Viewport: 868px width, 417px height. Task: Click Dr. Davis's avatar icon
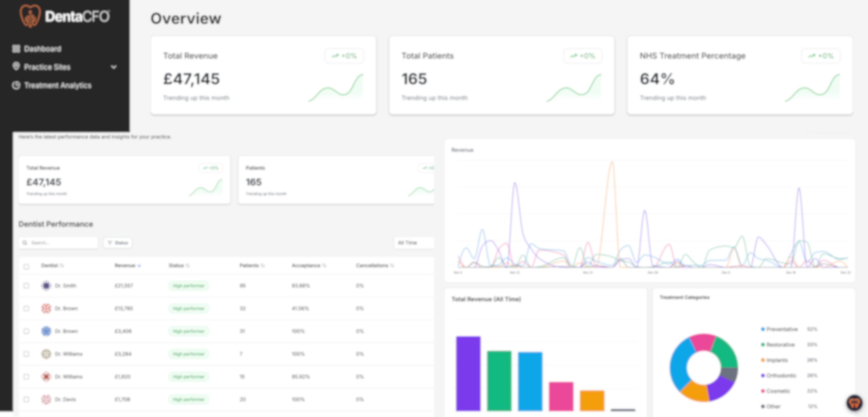[46, 399]
